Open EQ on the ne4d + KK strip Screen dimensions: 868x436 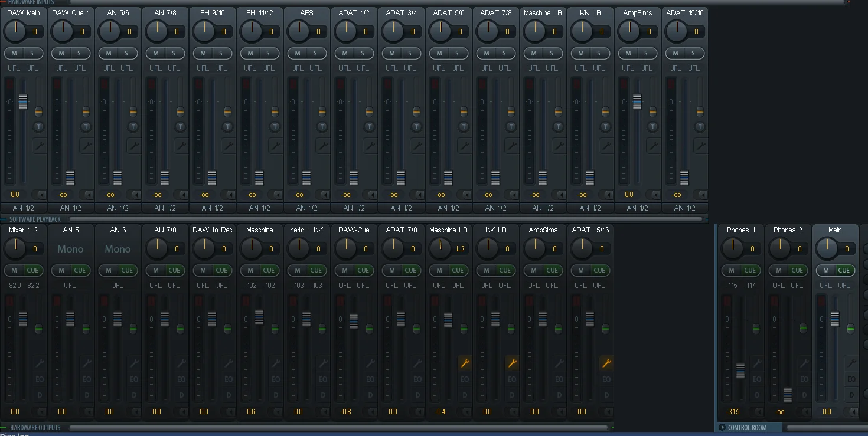[x=323, y=379]
